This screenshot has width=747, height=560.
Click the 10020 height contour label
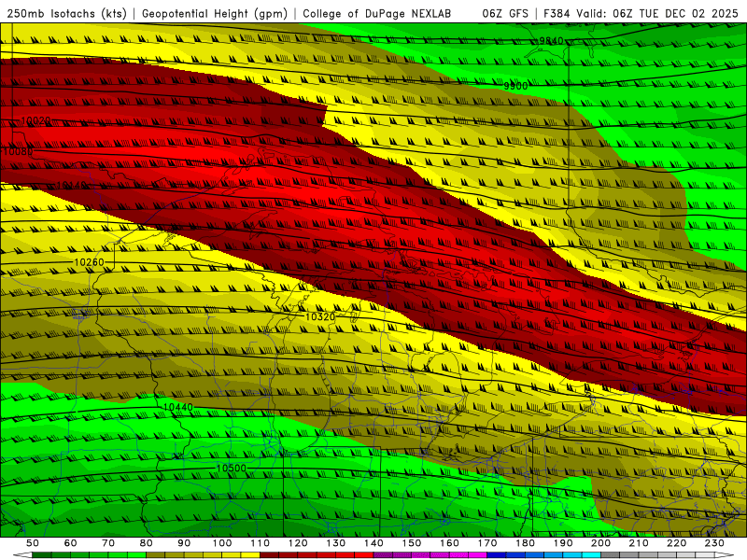(x=36, y=121)
